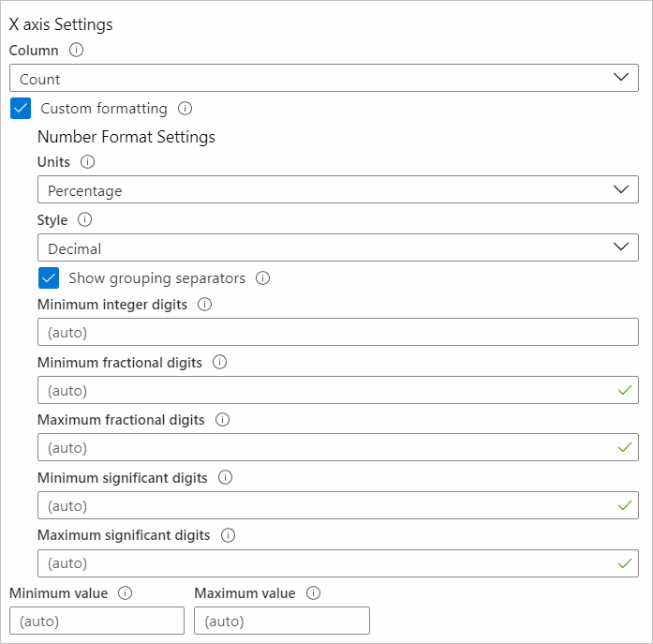Click the Minimum integer digits info icon
This screenshot has height=644, width=653.
pos(205,305)
